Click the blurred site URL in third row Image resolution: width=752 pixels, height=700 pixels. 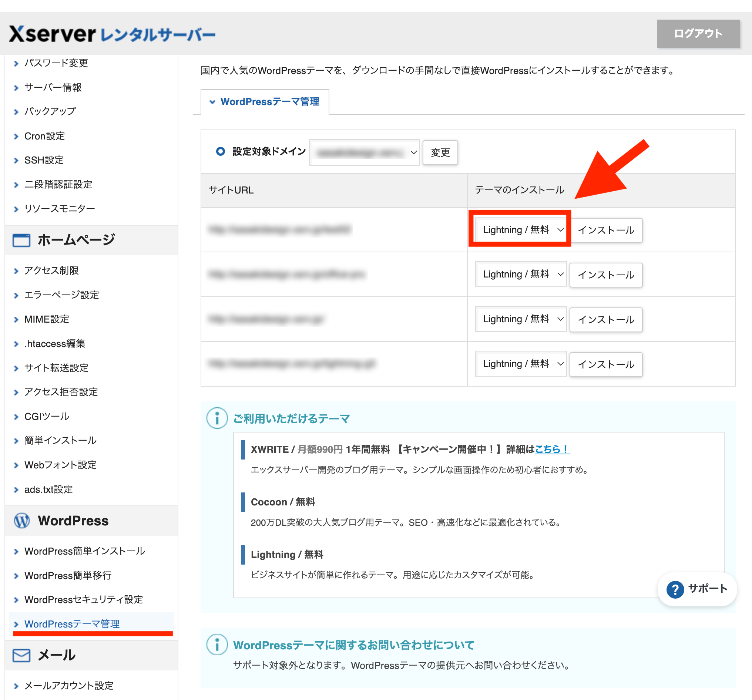266,319
